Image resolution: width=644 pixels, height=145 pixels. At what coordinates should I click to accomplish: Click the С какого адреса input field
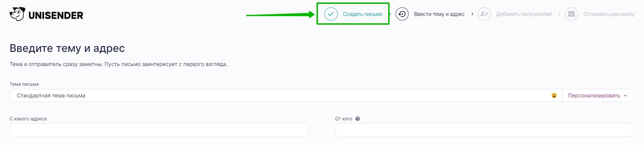coord(159,130)
